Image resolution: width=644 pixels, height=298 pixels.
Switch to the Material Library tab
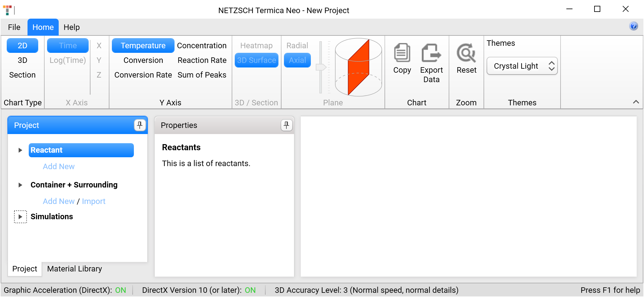tap(75, 269)
